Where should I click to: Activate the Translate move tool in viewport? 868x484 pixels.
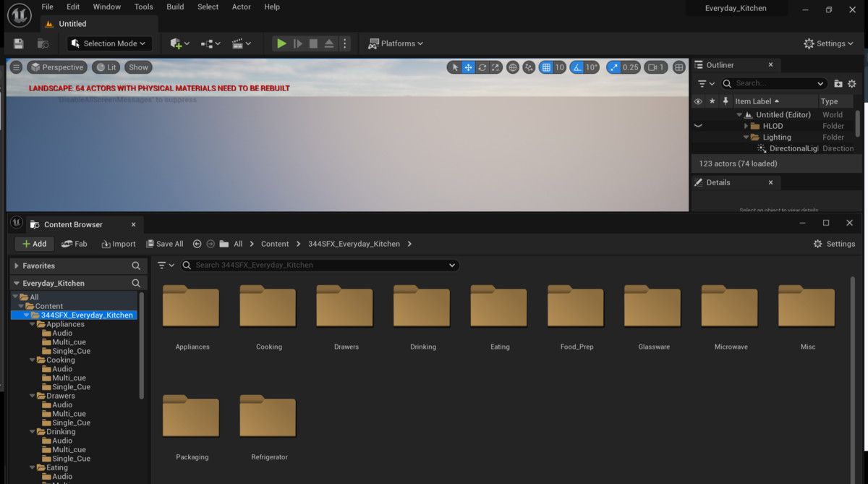(469, 67)
